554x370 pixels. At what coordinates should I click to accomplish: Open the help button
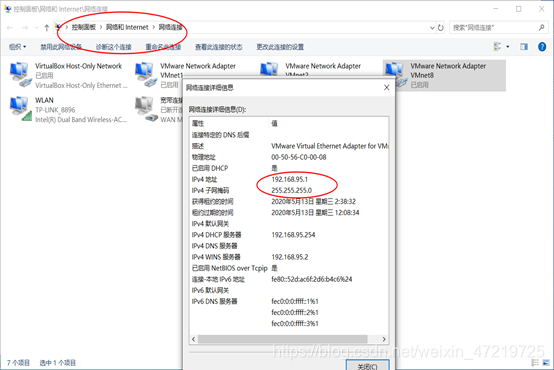(x=542, y=46)
